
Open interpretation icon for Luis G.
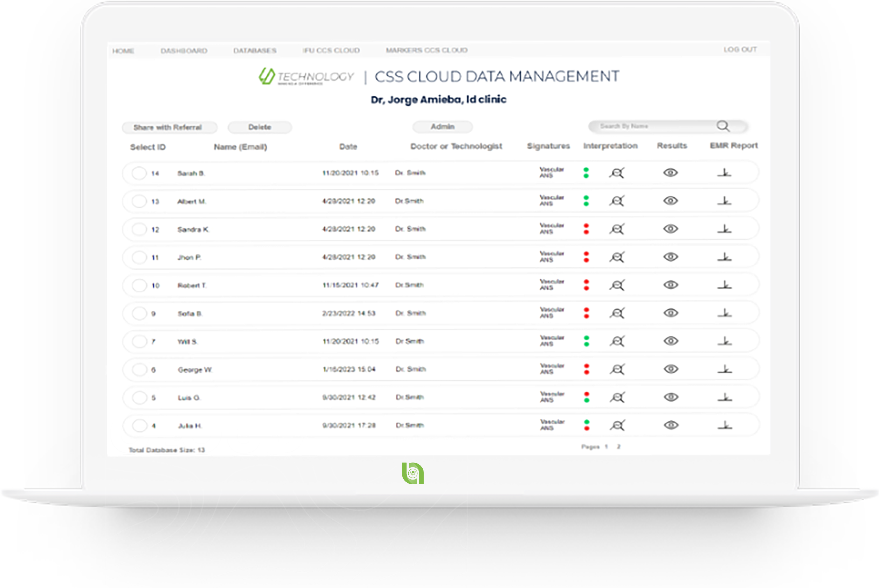[617, 397]
